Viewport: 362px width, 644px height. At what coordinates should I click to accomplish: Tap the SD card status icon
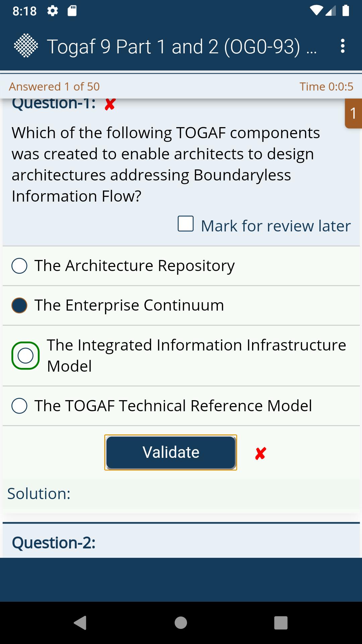72,11
